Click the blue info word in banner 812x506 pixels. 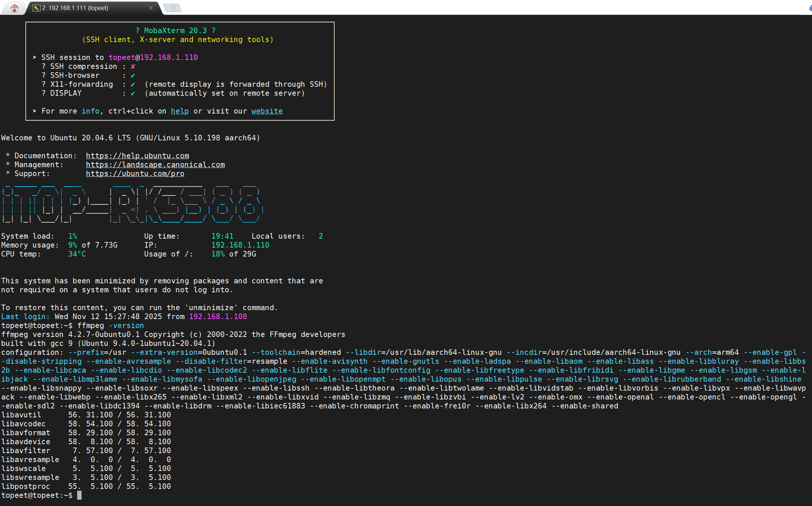click(x=91, y=111)
